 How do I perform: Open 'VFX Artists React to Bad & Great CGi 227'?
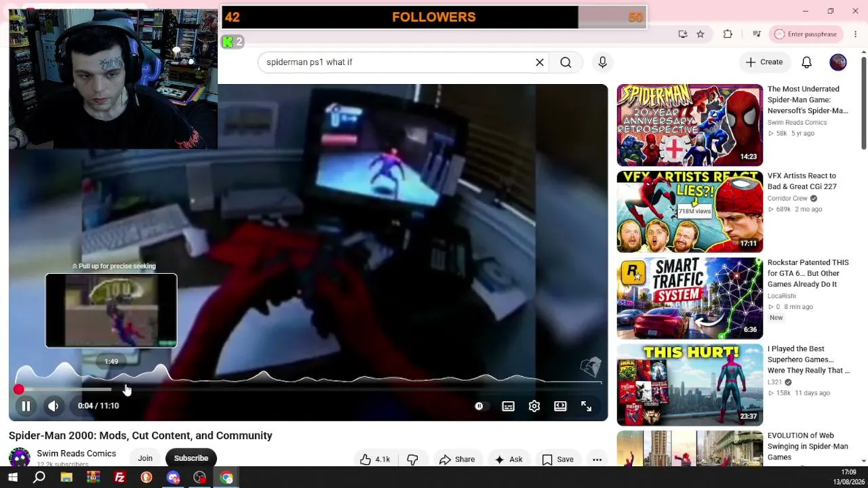coord(802,181)
